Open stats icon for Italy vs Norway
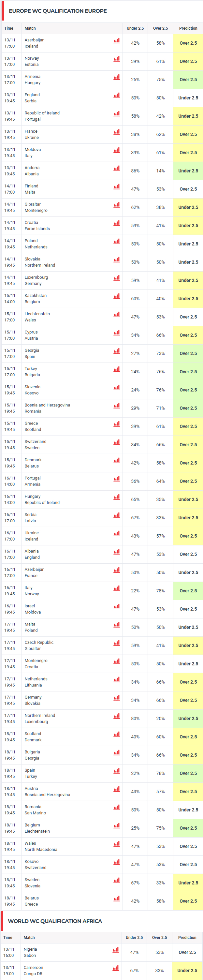 click(116, 588)
